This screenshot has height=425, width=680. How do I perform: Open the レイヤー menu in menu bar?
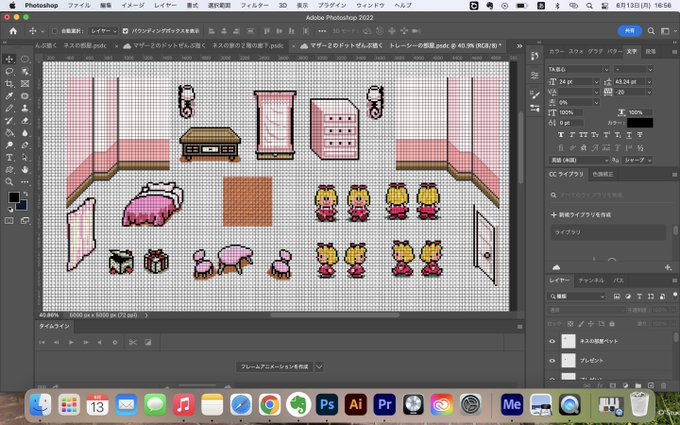click(165, 5)
